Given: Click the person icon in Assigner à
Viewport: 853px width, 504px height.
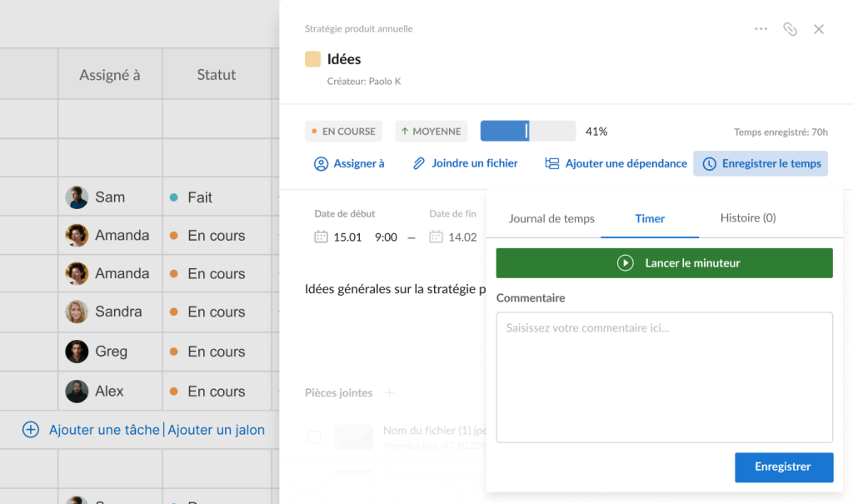Looking at the screenshot, I should click(x=321, y=164).
